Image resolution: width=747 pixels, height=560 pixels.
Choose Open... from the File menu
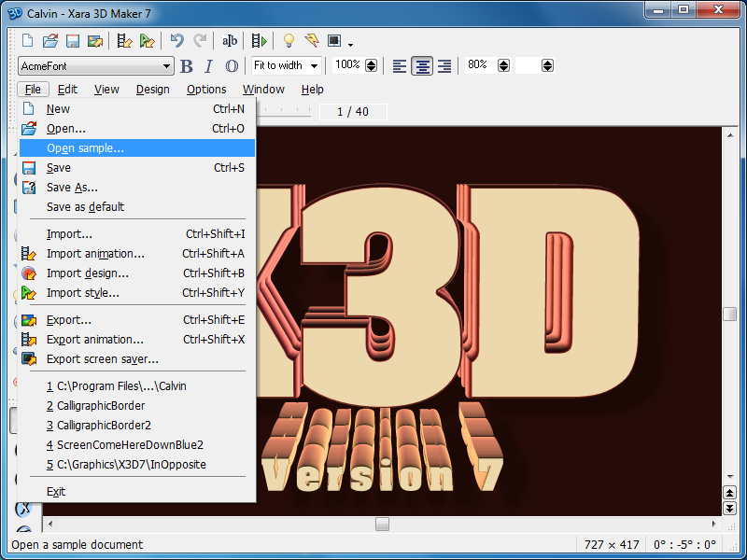137,129
